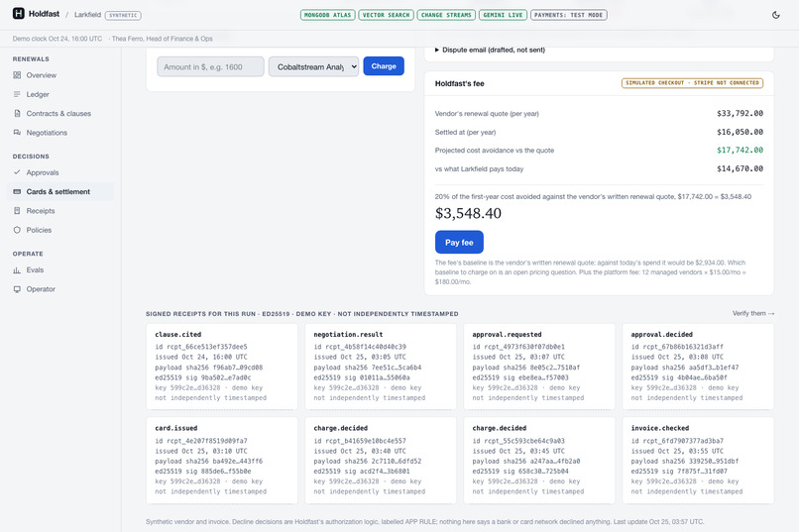Click the PAYMENTS: TEST MODE badge

(569, 15)
